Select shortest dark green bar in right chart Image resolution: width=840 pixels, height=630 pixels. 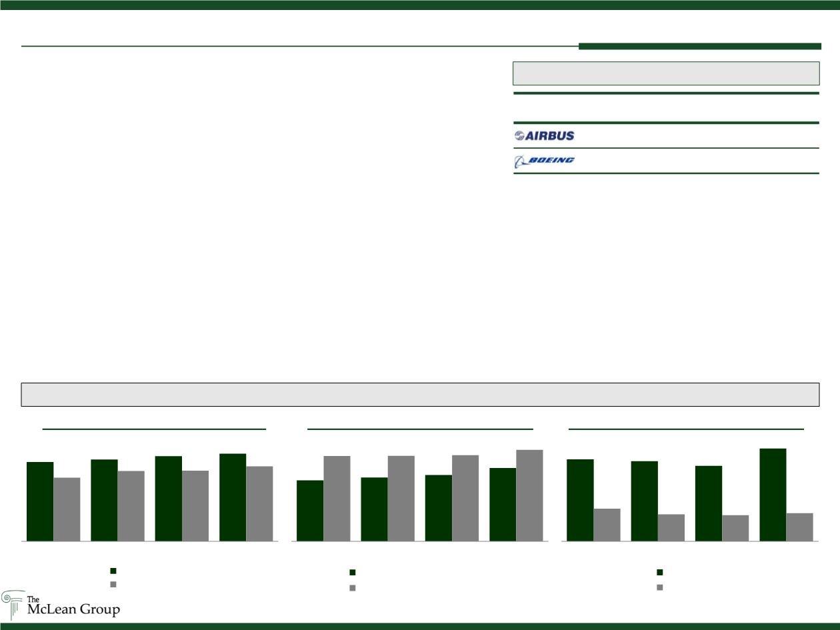pyautogui.click(x=708, y=503)
